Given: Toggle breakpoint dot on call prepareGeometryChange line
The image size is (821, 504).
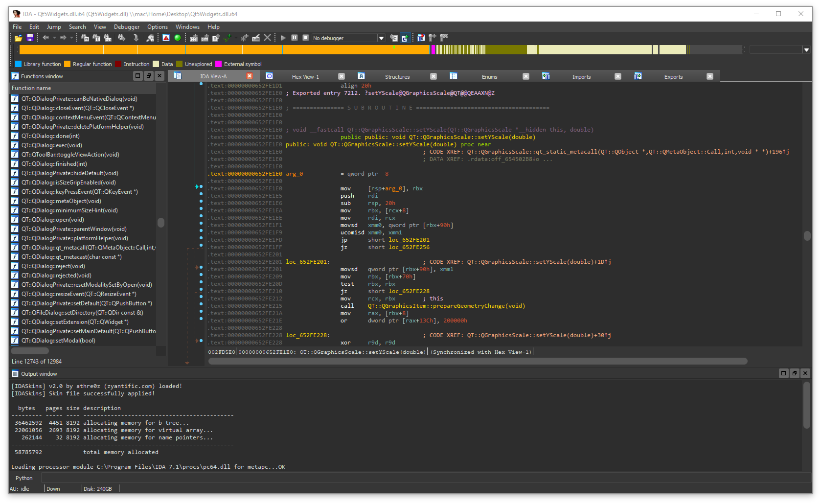Looking at the screenshot, I should (x=201, y=304).
